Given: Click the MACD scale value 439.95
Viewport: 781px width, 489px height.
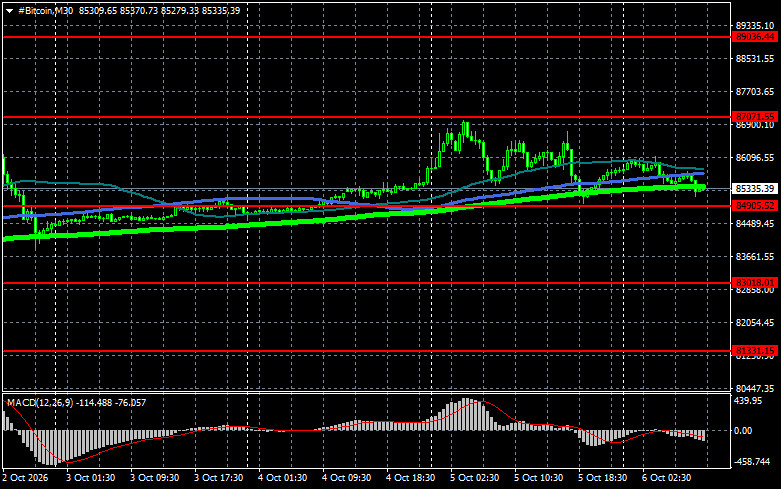Looking at the screenshot, I should pyautogui.click(x=748, y=401).
